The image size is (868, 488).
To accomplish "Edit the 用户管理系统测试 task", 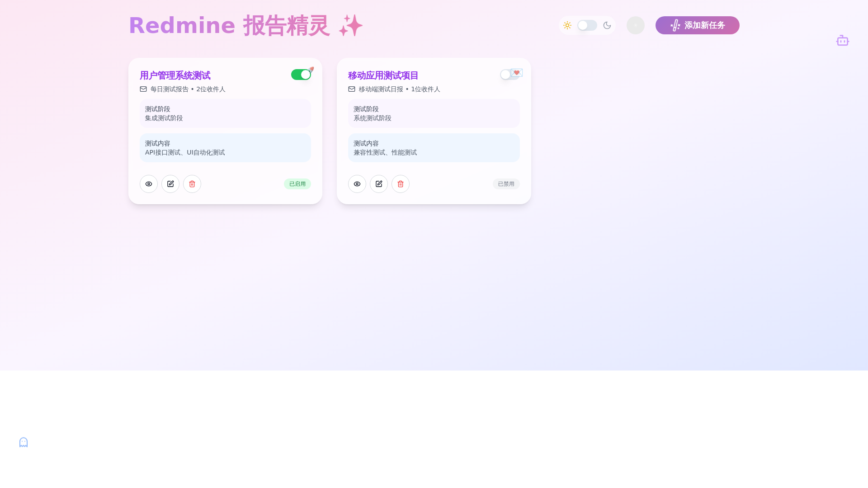I will click(170, 184).
